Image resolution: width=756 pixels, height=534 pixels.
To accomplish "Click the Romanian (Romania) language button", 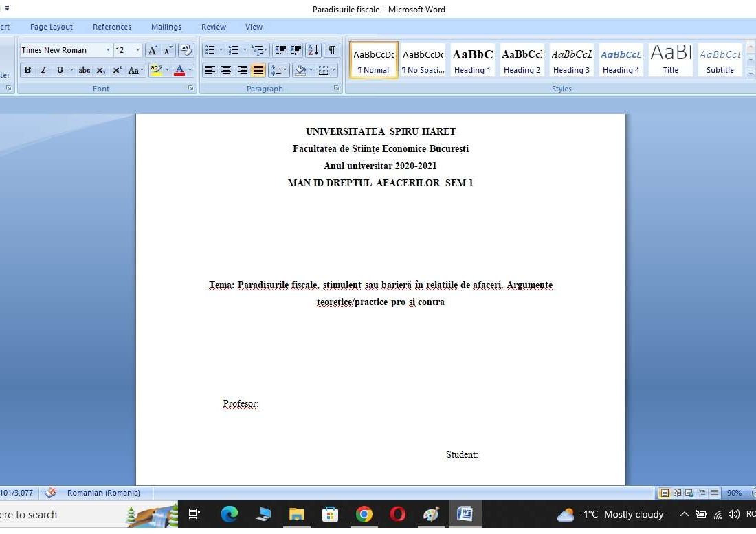I will [x=103, y=493].
